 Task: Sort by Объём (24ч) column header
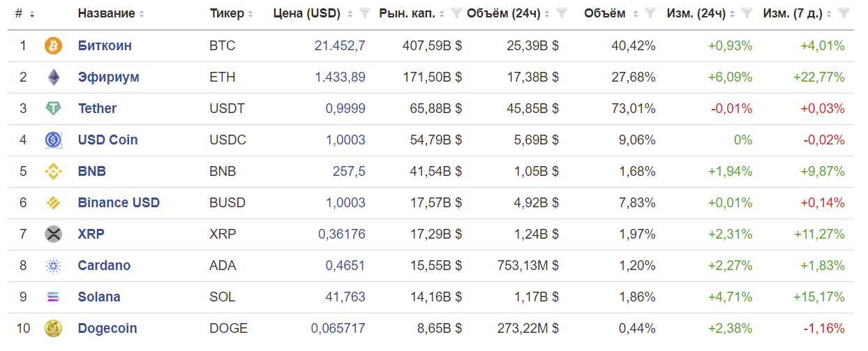pyautogui.click(x=506, y=13)
